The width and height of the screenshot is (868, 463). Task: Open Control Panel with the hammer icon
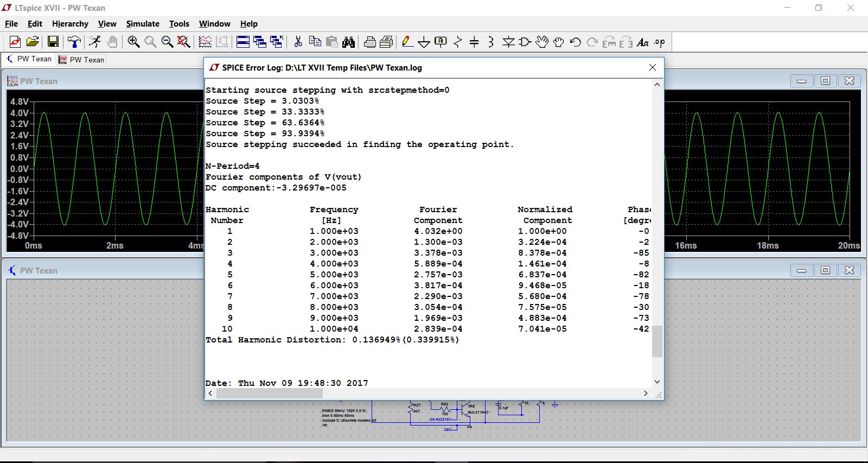tap(74, 42)
